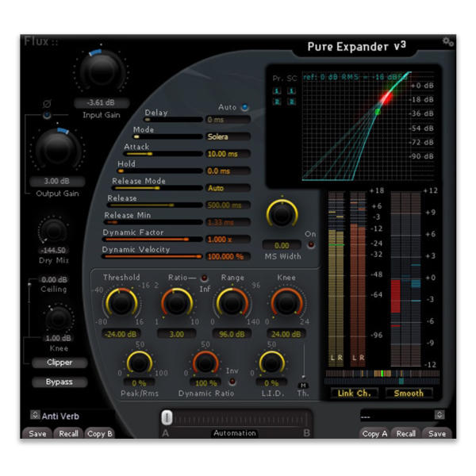Click the Clipper button

coord(59,363)
